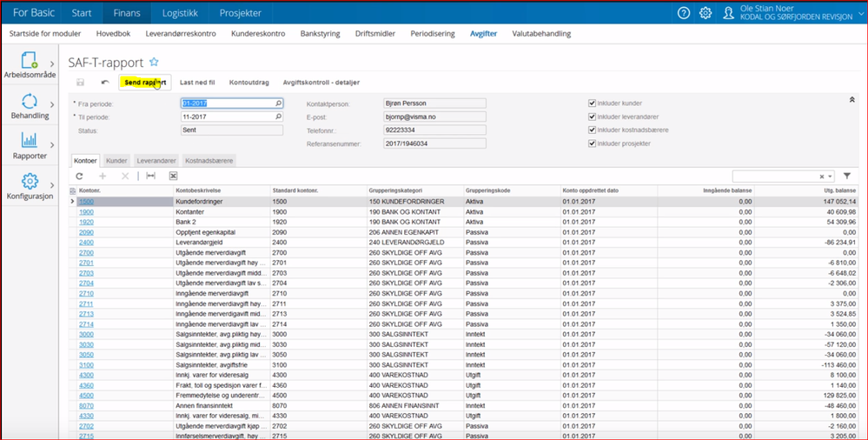
Task: Open the grid filter funnel icon
Action: pyautogui.click(x=847, y=177)
